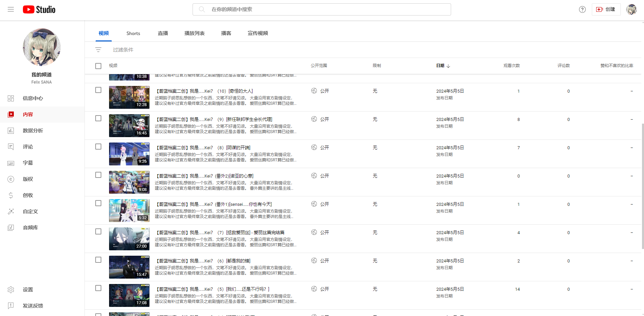Check the box for episode (7) 拯救爱丽丝

click(98, 232)
